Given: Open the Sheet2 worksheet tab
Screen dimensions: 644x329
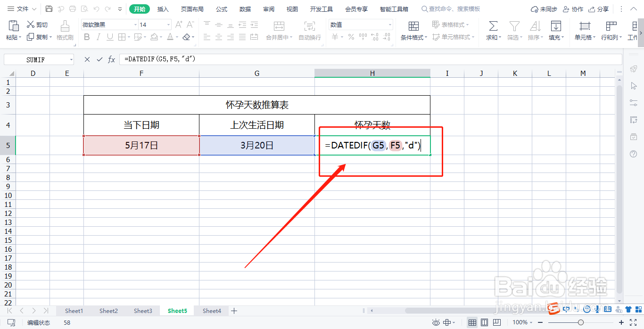Looking at the screenshot, I should [x=108, y=311].
